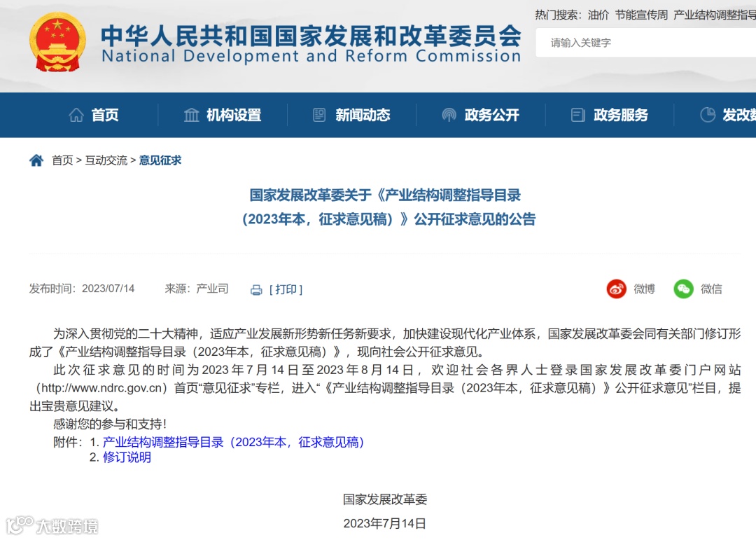756x540 pixels.
Task: Click the English title National Development and Reform Commission
Action: tap(311, 56)
